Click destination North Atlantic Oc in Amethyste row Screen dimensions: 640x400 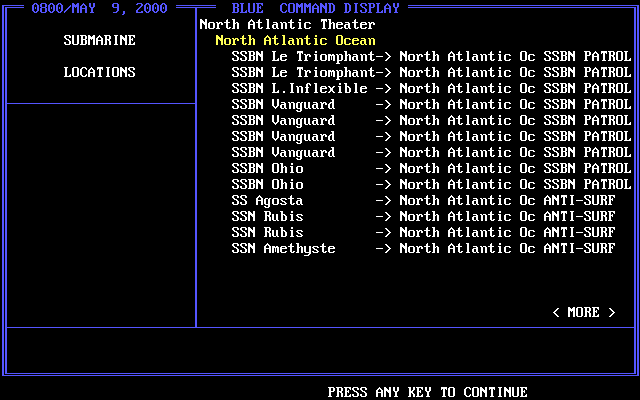coord(467,249)
